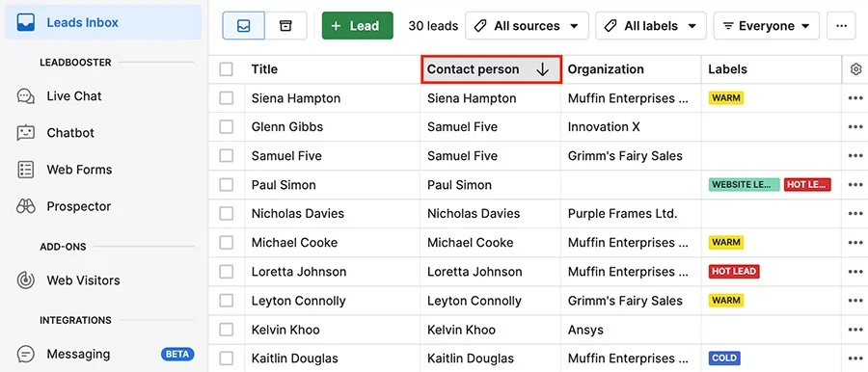The width and height of the screenshot is (868, 372).
Task: Tick the select-all checkbox in table header
Action: click(x=226, y=69)
